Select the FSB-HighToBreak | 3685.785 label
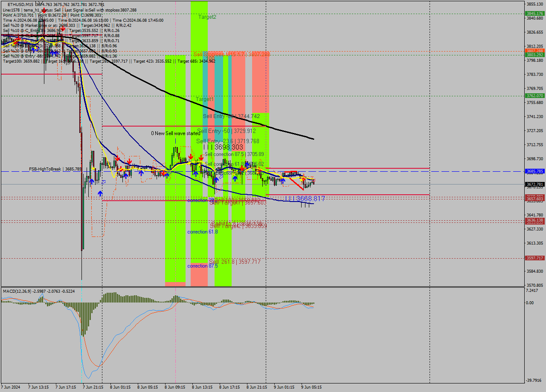The image size is (546, 392). coord(55,169)
